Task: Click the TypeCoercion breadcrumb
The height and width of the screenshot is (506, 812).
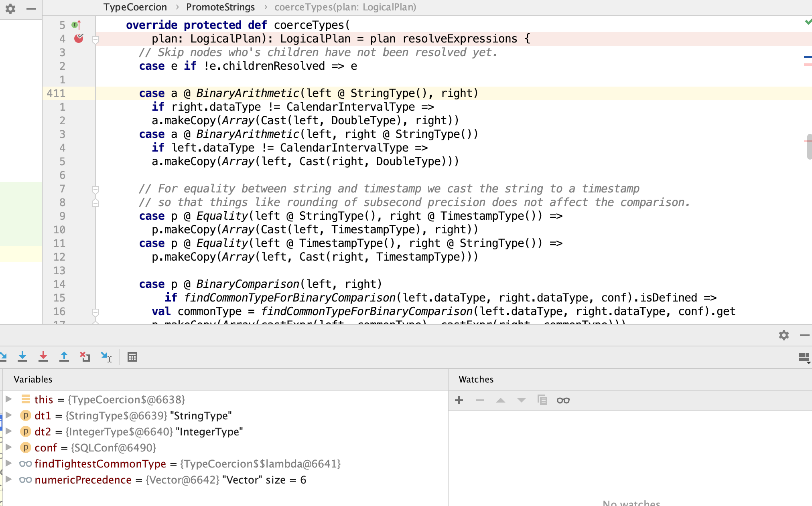Action: (x=135, y=7)
